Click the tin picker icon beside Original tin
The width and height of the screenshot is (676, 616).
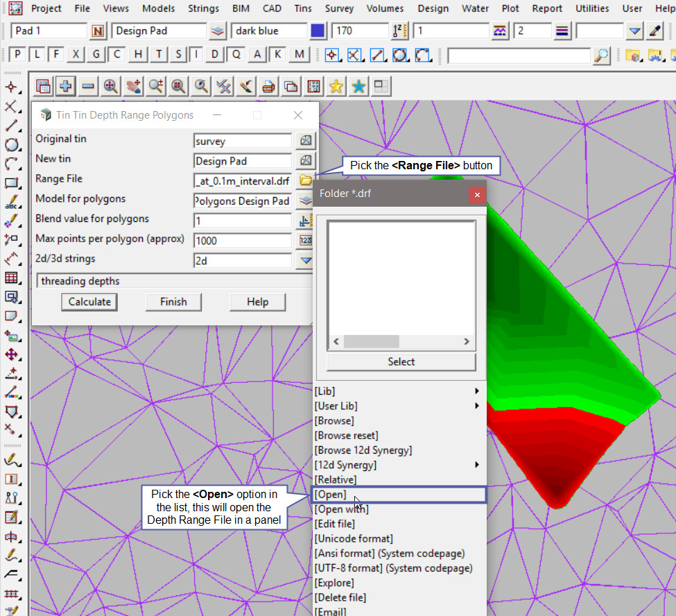[x=305, y=141]
